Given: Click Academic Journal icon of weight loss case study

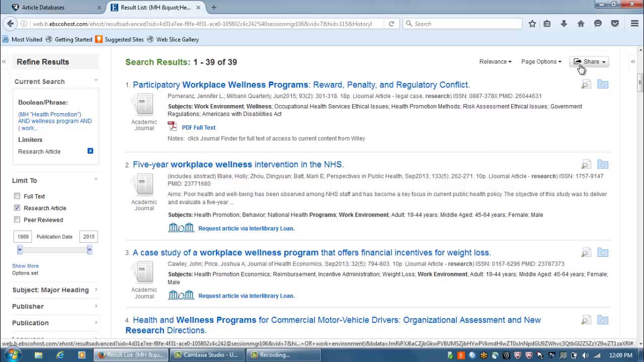Looking at the screenshot, I should click(143, 273).
